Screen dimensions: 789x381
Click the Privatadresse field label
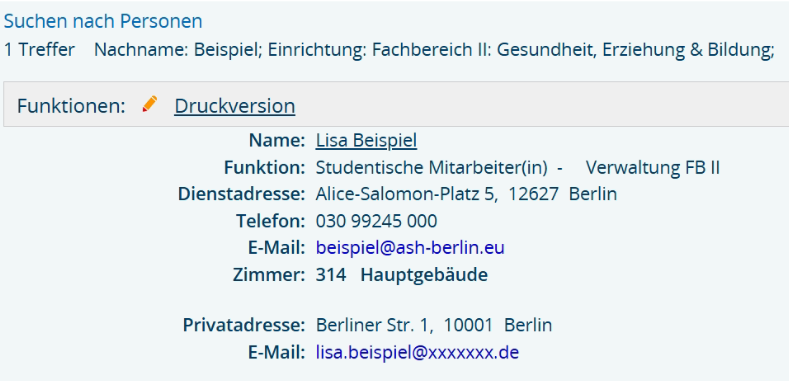pos(244,325)
